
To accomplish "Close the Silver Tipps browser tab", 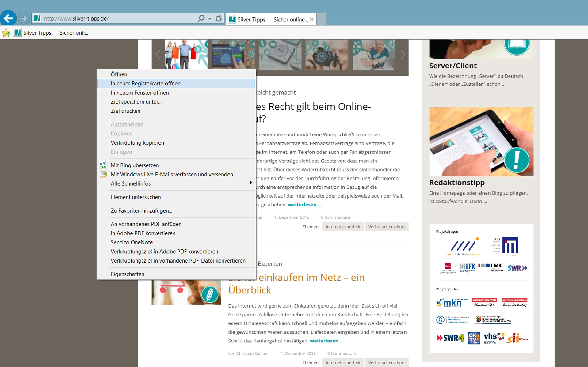I will click(312, 19).
